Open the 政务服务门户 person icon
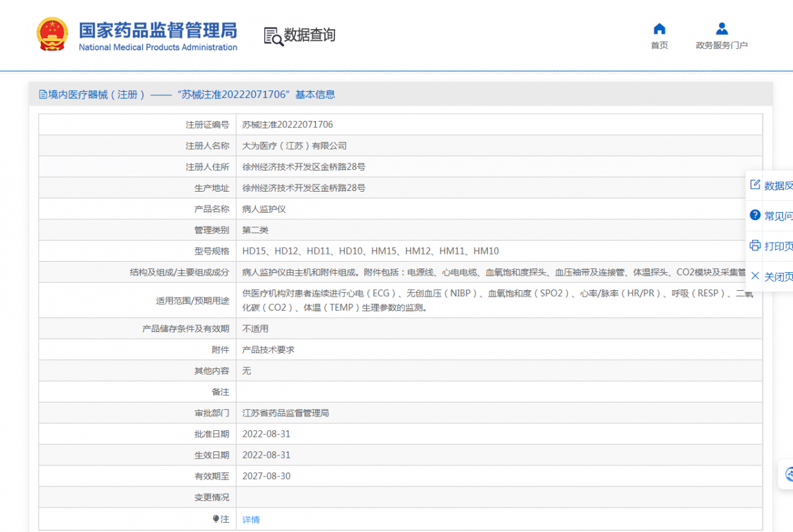The width and height of the screenshot is (793, 532). coord(722,29)
